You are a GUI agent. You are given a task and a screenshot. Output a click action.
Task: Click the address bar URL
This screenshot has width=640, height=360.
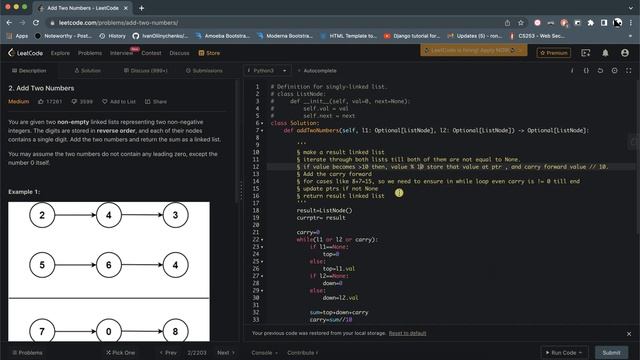point(118,23)
